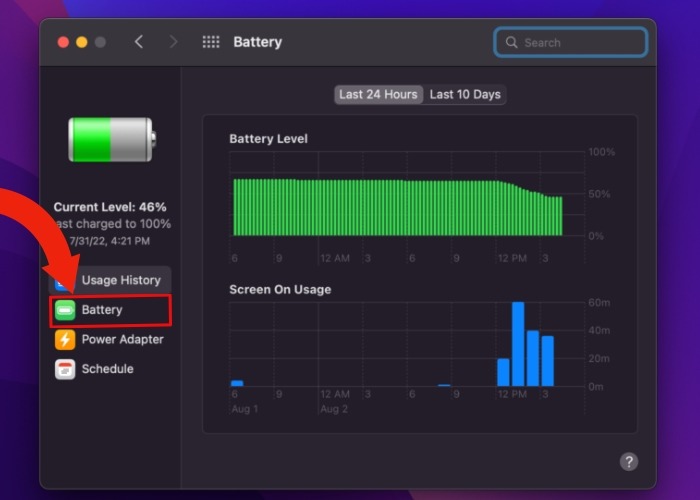700x500 pixels.
Task: Open the Schedule calendar icon
Action: pyautogui.click(x=65, y=369)
